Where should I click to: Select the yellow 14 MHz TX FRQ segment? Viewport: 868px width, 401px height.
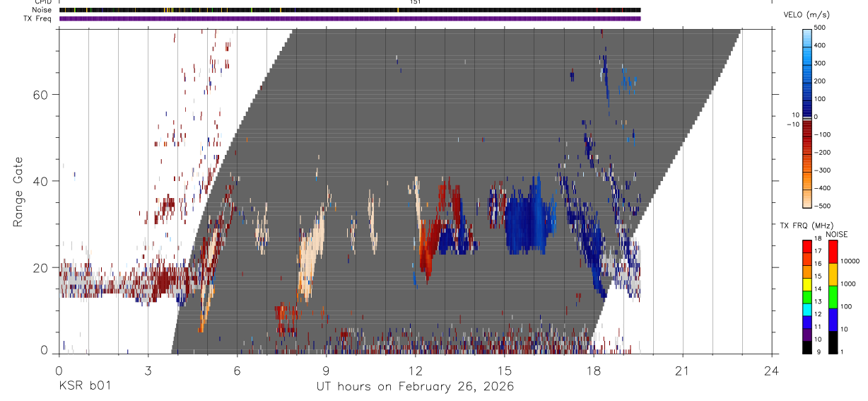point(807,284)
